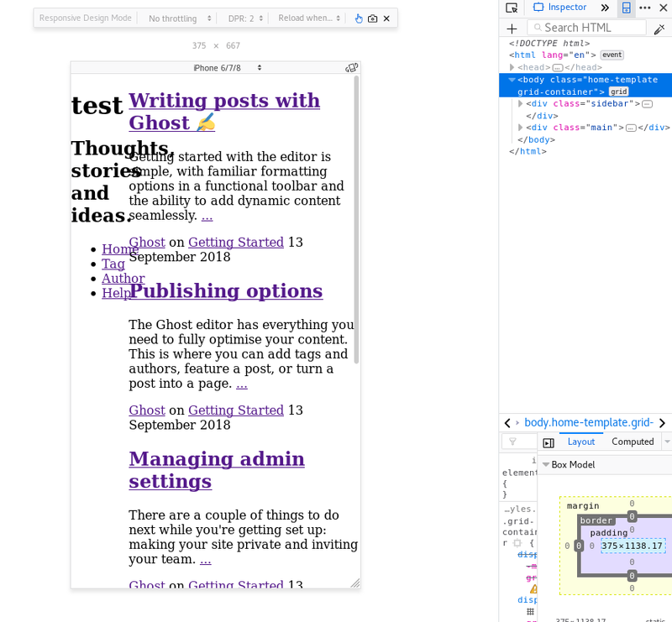Take a screenshot of the viewport
Image resolution: width=672 pixels, height=622 pixels.
tap(373, 18)
